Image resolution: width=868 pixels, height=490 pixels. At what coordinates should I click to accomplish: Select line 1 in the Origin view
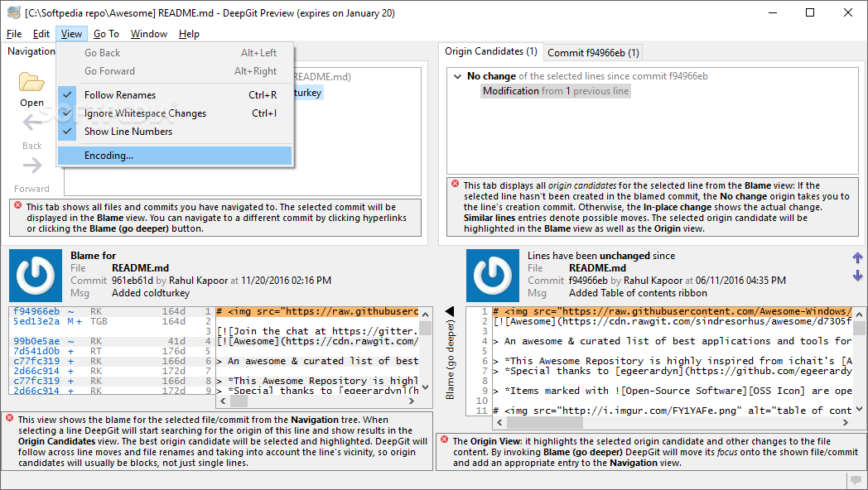pos(672,311)
